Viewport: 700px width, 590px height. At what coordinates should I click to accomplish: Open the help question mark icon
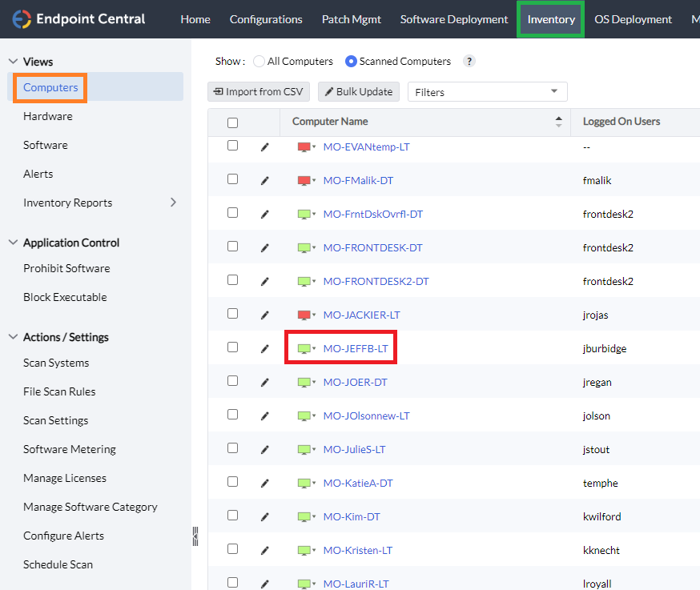pos(469,61)
